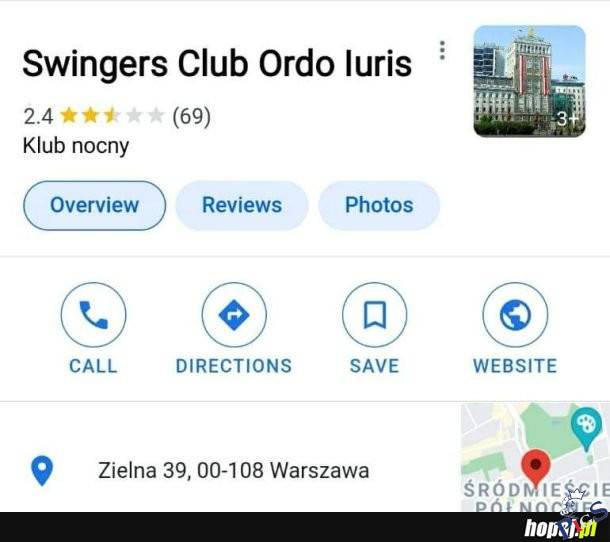This screenshot has height=542, width=610.
Task: Open the (69) reviews count
Action: coord(191,116)
